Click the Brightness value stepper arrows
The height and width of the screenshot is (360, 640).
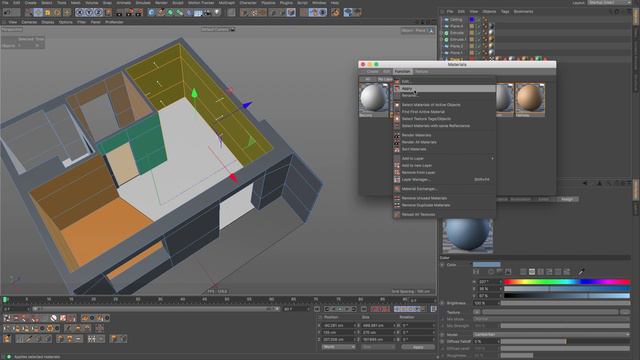[x=498, y=303]
